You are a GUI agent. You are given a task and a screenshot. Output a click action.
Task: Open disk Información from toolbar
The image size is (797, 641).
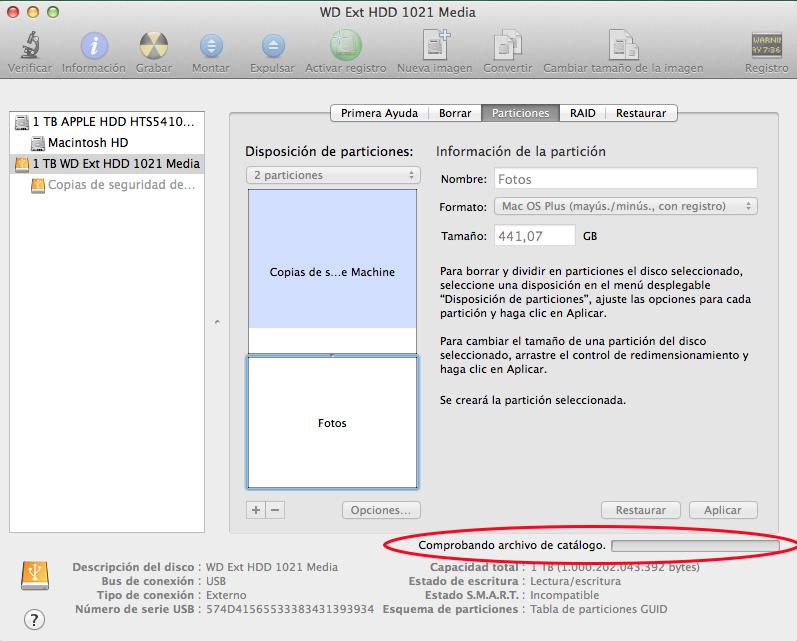(x=94, y=46)
